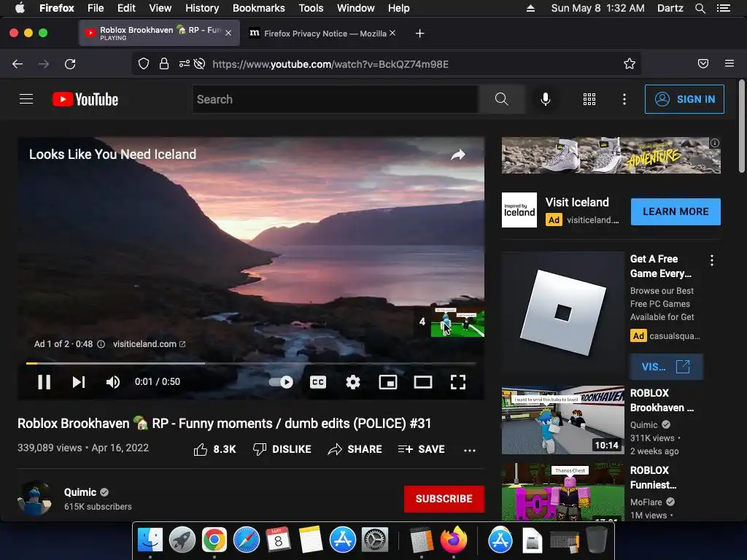The image size is (747, 560).
Task: Open Spotlight search in menu bar
Action: point(700,8)
